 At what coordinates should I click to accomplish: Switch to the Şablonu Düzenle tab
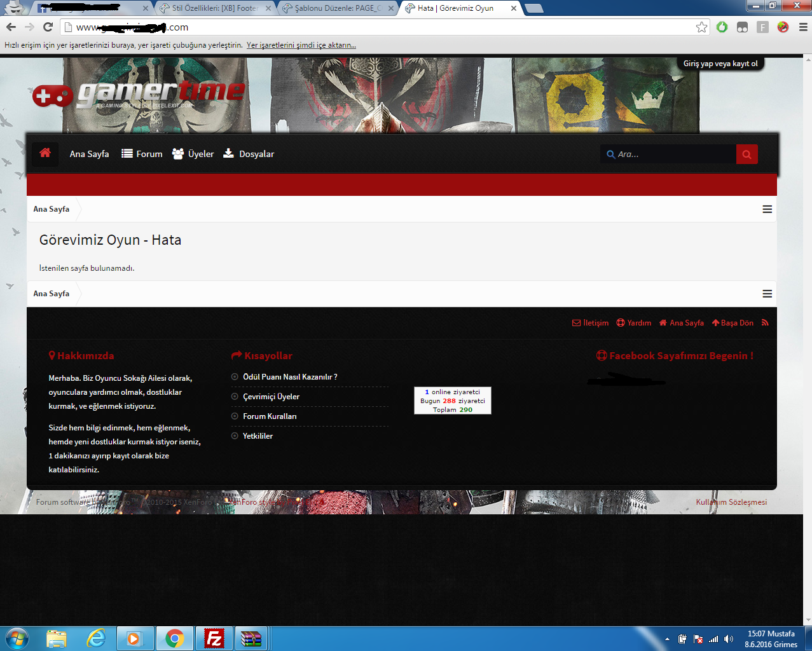337,8
